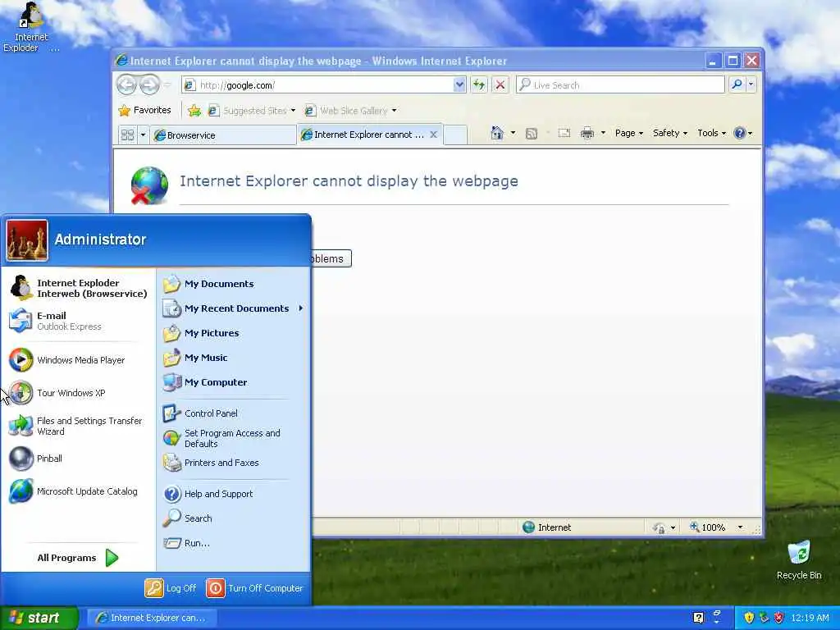Click Internet zone in status bar
Image resolution: width=840 pixels, height=630 pixels.
[x=546, y=527]
